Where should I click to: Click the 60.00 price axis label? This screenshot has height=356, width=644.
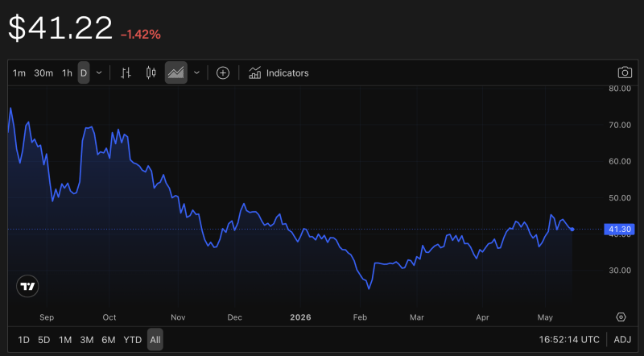[620, 161]
